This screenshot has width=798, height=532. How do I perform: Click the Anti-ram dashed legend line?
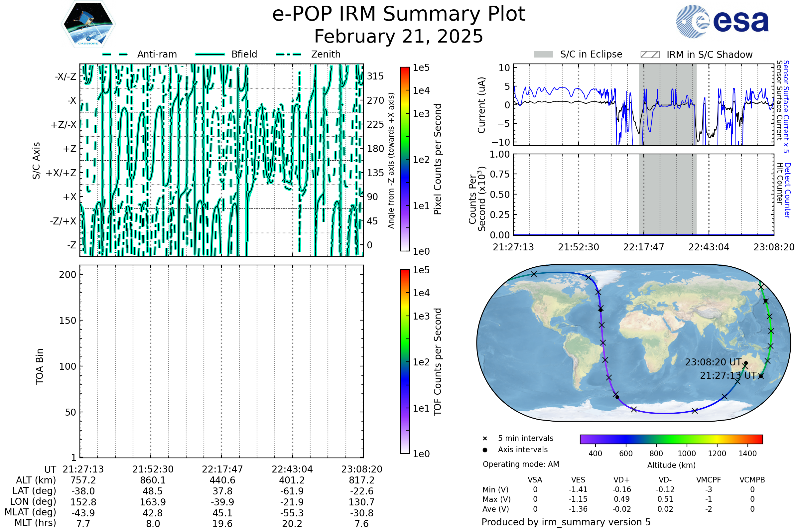pyautogui.click(x=115, y=54)
